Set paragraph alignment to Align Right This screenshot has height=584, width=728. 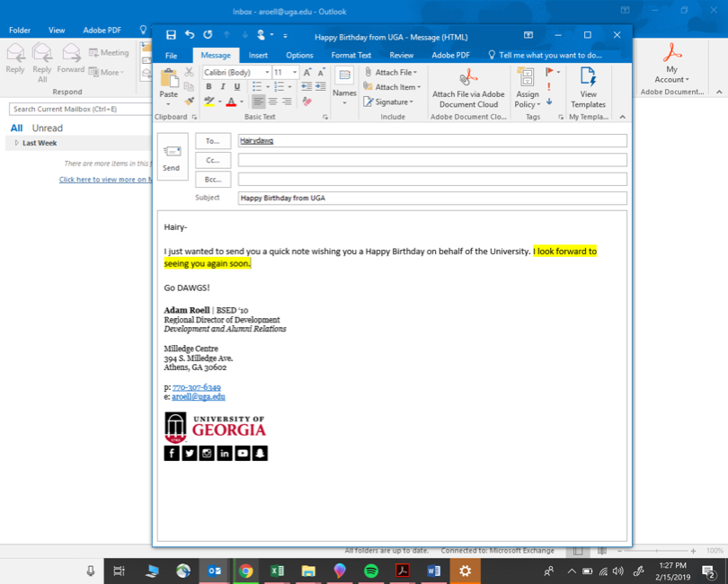(287, 101)
